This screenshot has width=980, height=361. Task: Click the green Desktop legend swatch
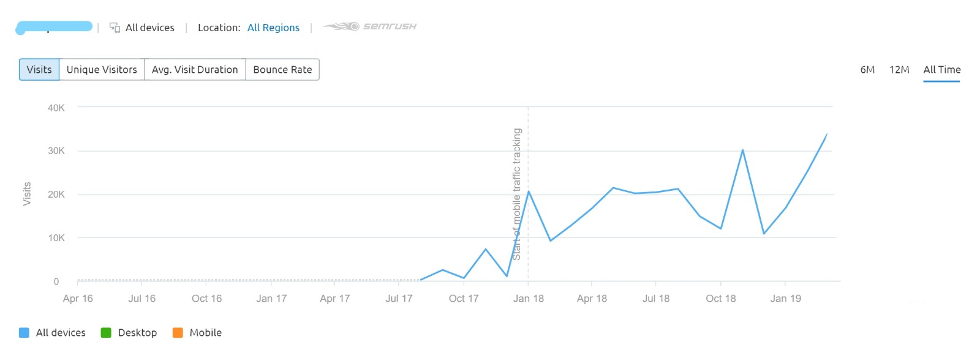(106, 333)
